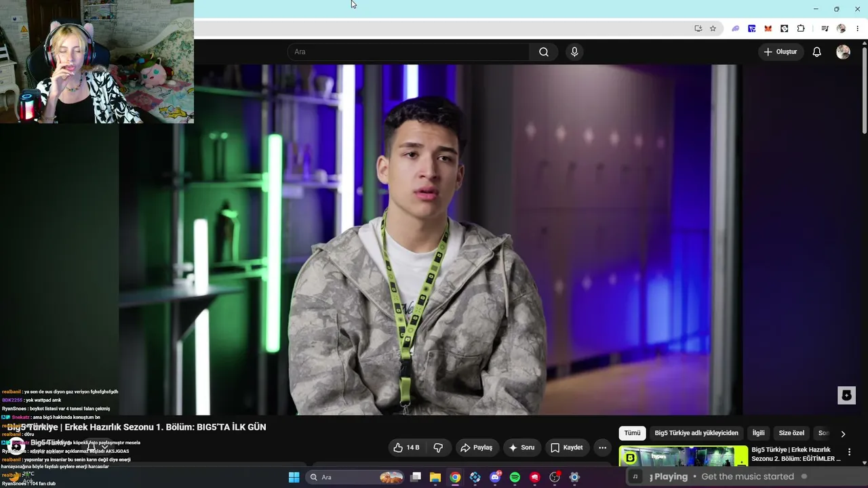Screen dimensions: 868x488
Task: Open OBS Studio from the taskbar
Action: point(555,477)
